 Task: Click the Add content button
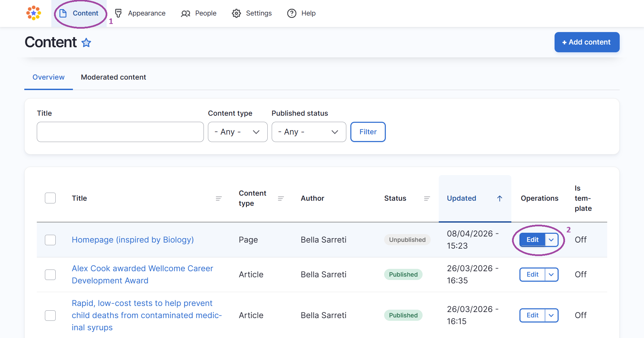(587, 42)
